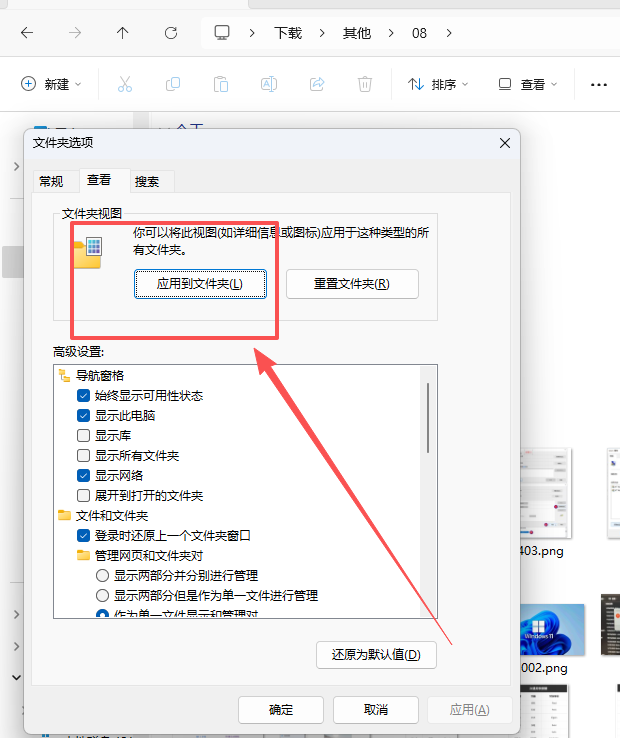The image size is (620, 738).
Task: Click the Delete trash can icon
Action: [365, 85]
